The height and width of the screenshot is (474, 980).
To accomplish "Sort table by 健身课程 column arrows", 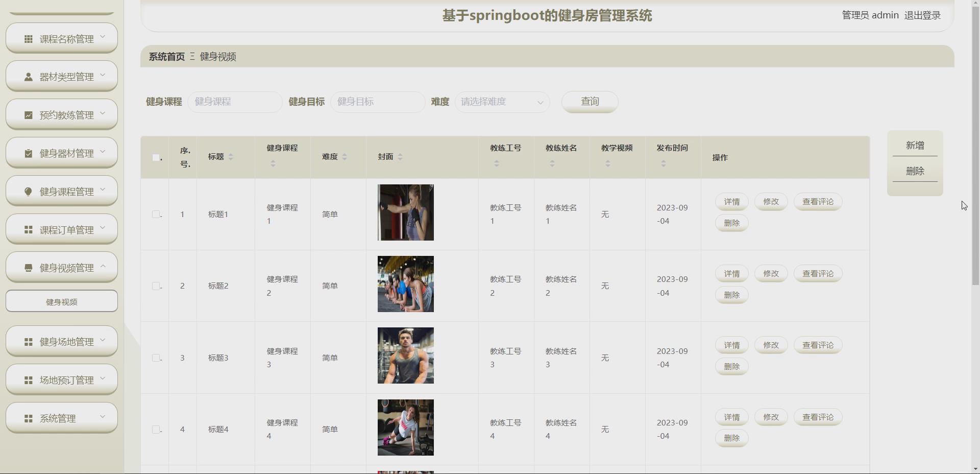I will pos(273,163).
